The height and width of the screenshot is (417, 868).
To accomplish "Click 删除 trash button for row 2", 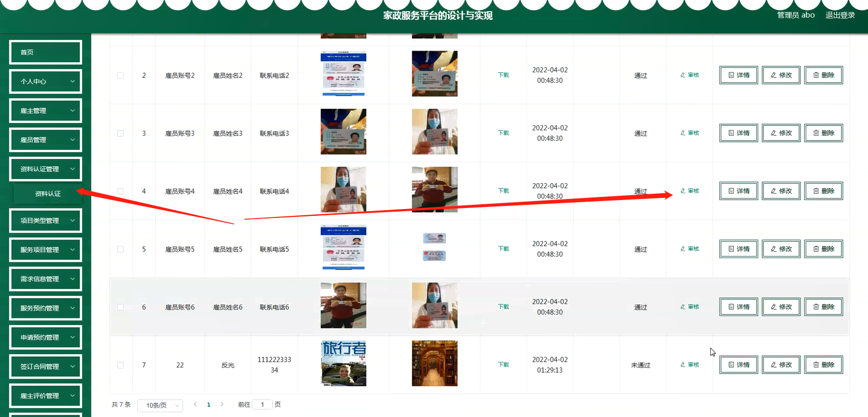I will click(x=823, y=75).
